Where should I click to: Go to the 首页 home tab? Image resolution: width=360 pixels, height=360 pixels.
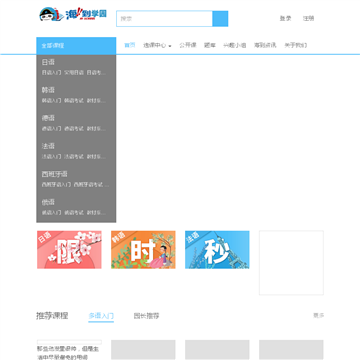point(130,45)
